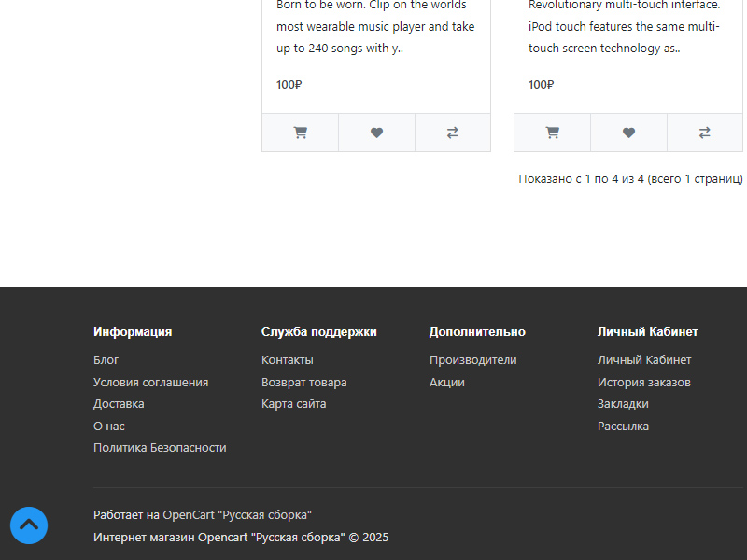Open Карта сайта link
This screenshot has width=747, height=560.
point(293,404)
